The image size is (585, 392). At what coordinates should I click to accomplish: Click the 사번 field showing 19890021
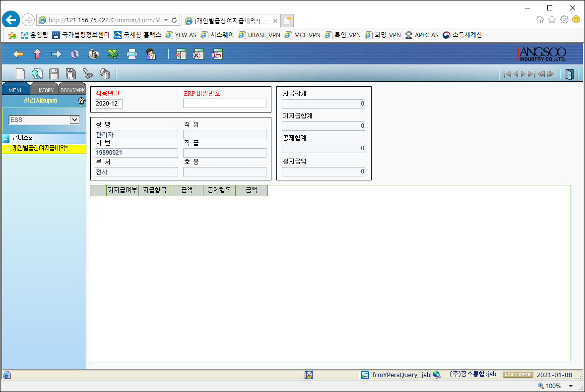coord(136,153)
